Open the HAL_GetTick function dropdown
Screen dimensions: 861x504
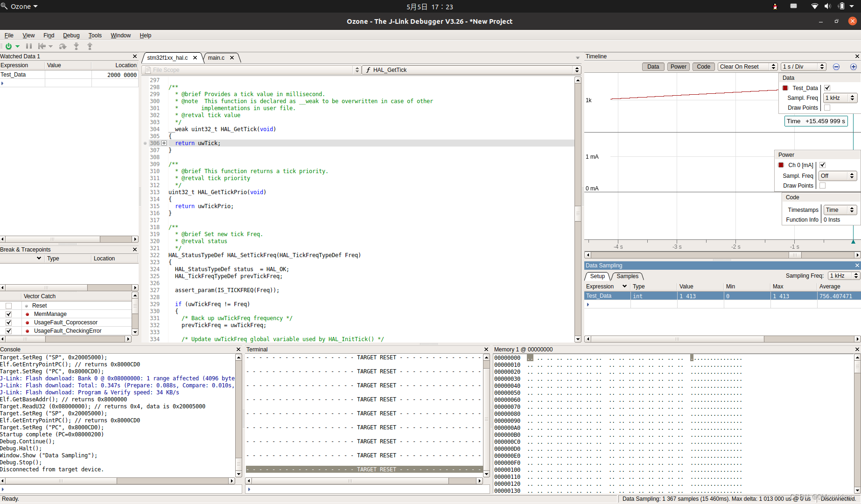(471, 70)
